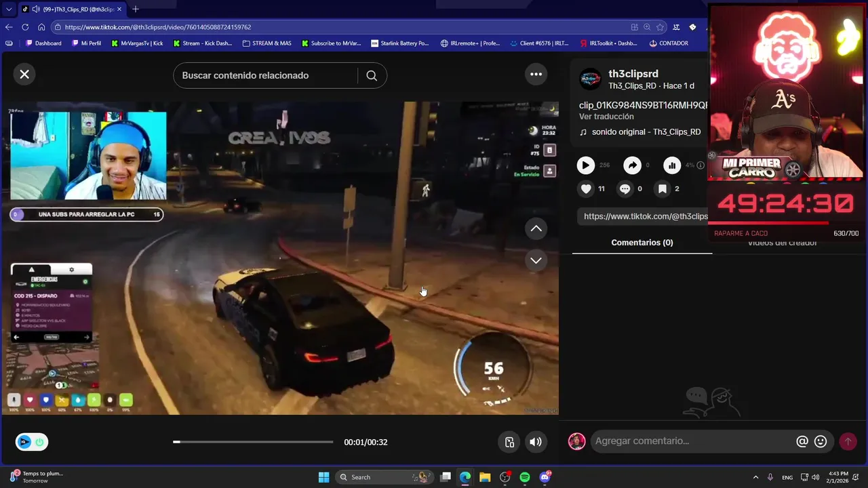Open the Stream - Kick Dash bookmark

click(x=203, y=43)
